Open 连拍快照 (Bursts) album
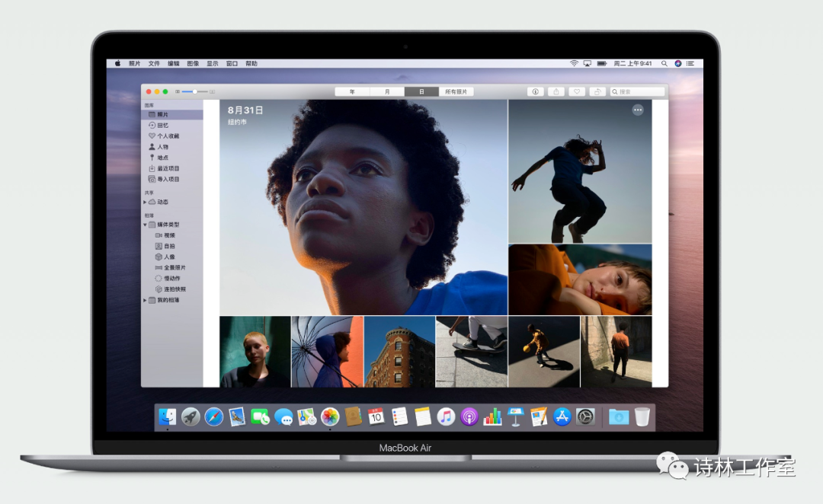Image resolution: width=823 pixels, height=504 pixels. 171,289
